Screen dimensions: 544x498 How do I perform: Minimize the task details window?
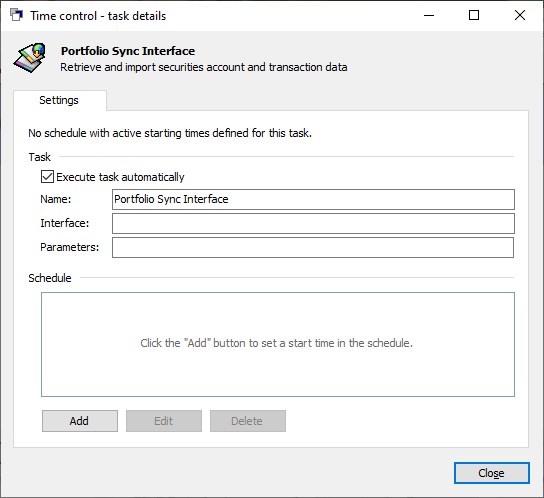click(429, 15)
